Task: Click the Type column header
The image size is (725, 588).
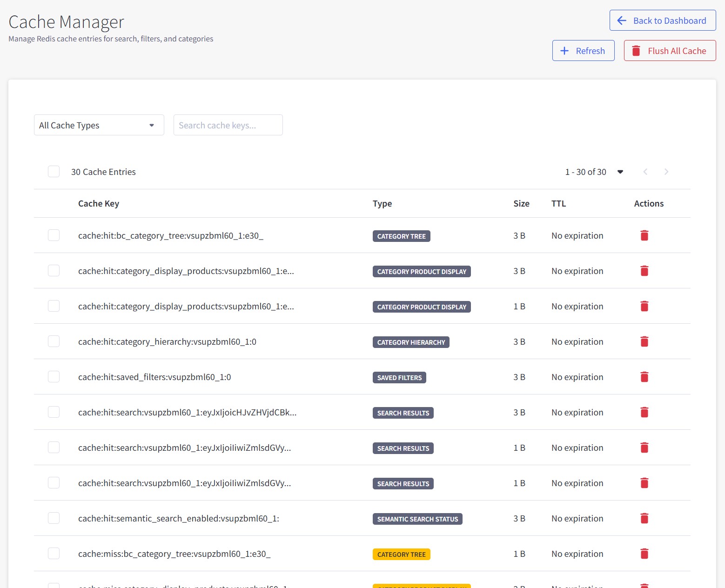Action: [x=382, y=203]
